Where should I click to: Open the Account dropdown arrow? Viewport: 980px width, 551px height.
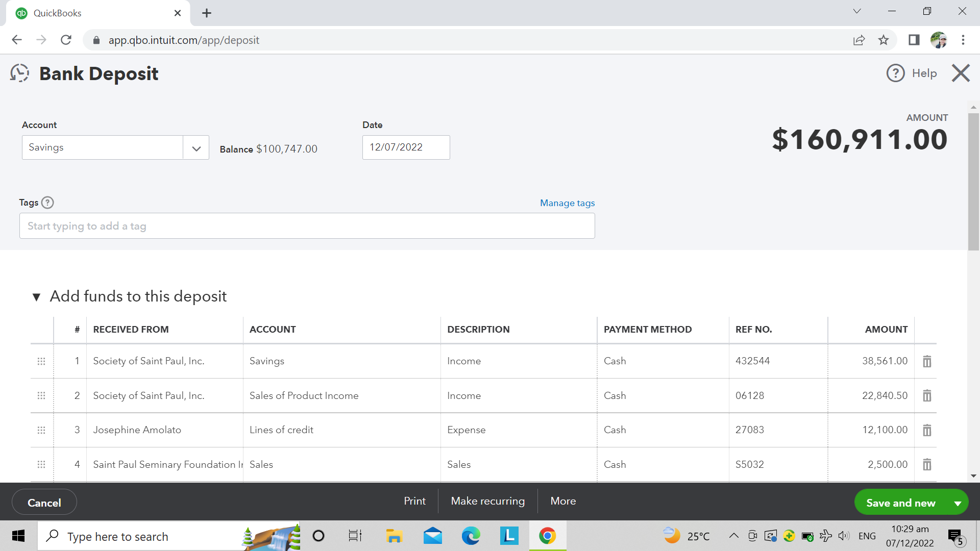[x=197, y=148]
